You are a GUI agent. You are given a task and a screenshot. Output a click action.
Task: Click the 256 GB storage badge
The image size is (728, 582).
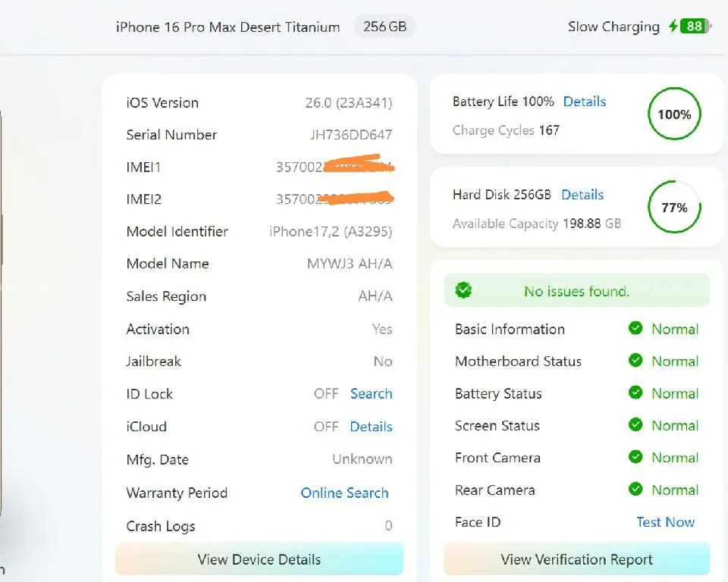point(384,27)
